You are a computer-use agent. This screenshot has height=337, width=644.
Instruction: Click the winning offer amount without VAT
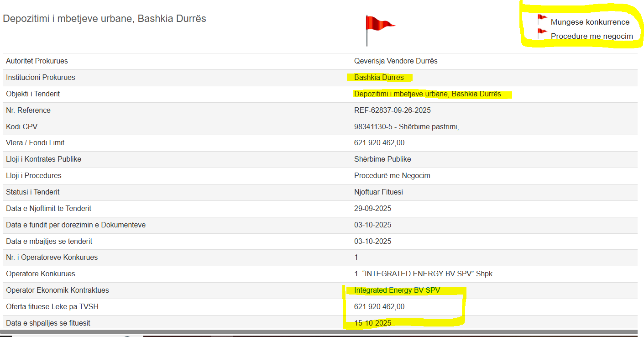click(x=379, y=306)
